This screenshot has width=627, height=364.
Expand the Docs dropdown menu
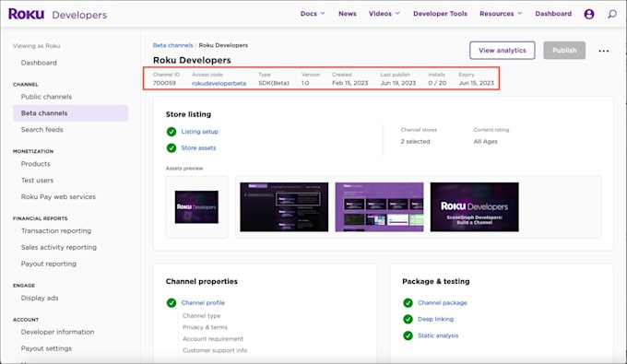pyautogui.click(x=313, y=14)
